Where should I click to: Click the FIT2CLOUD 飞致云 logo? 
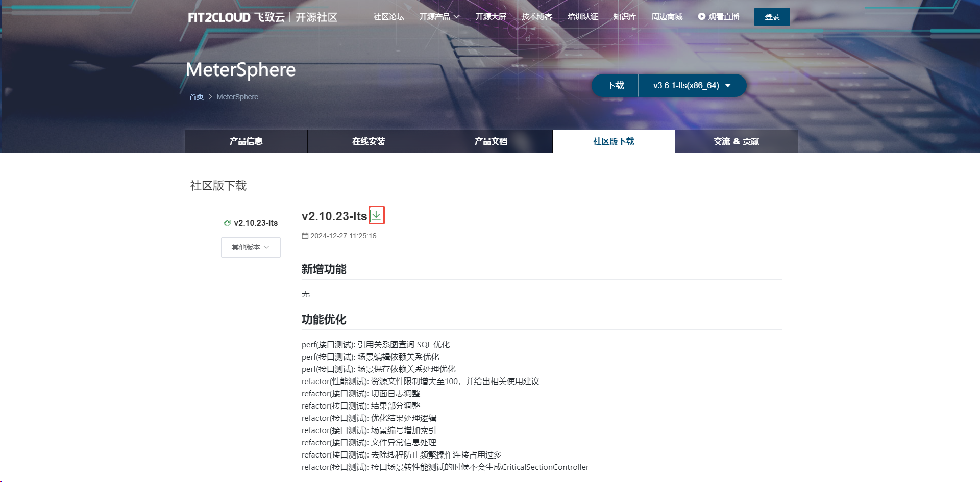(262, 17)
